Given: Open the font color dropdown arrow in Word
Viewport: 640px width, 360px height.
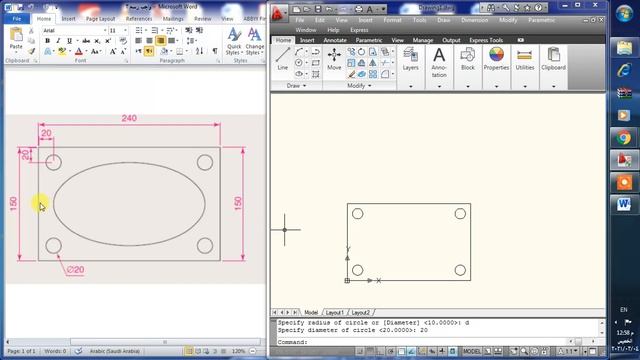Looking at the screenshot, I should [x=86, y=52].
